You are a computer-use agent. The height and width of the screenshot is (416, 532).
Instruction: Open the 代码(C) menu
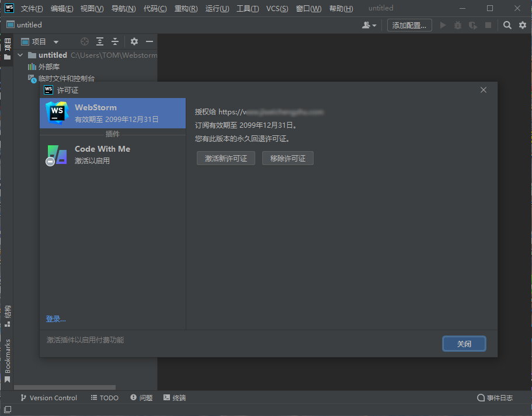pos(155,9)
